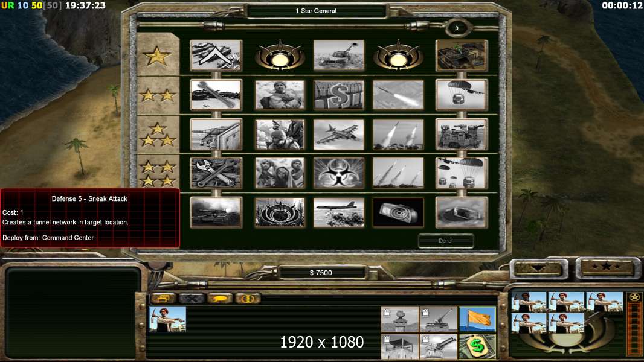Choose the artillery tank power on one-star row
This screenshot has width=644, height=362.
tap(338, 56)
